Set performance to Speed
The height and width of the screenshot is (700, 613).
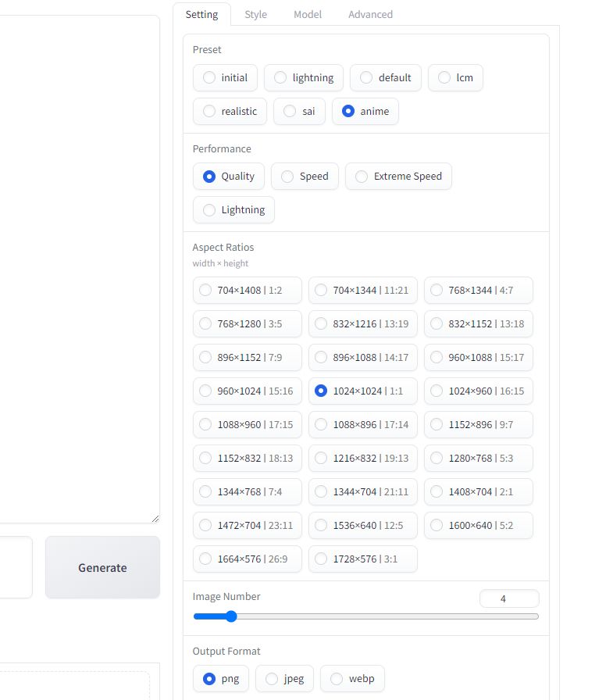(x=305, y=177)
